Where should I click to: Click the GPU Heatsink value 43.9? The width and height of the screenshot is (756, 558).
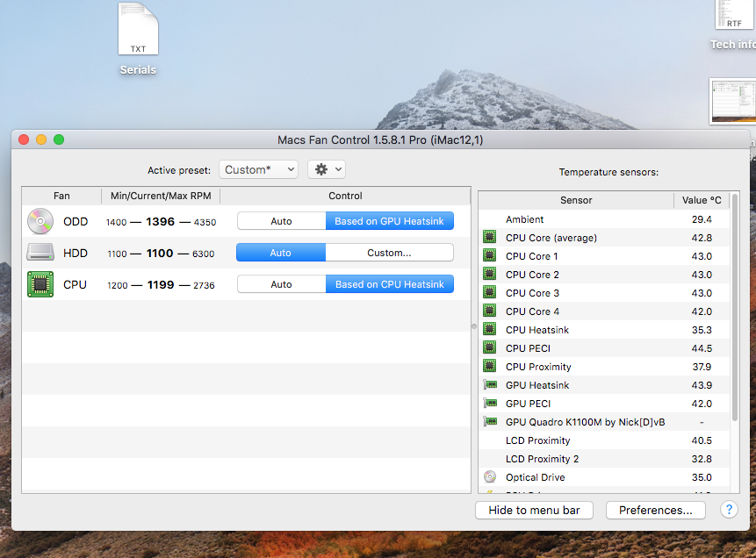(x=702, y=385)
